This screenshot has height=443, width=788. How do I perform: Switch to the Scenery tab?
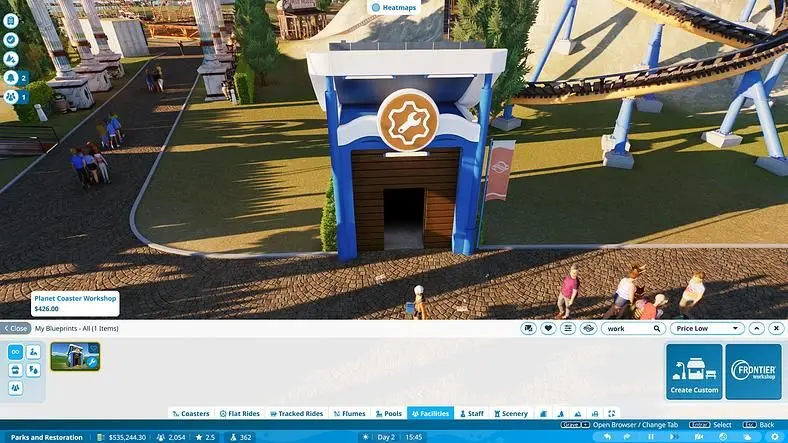[x=511, y=413]
